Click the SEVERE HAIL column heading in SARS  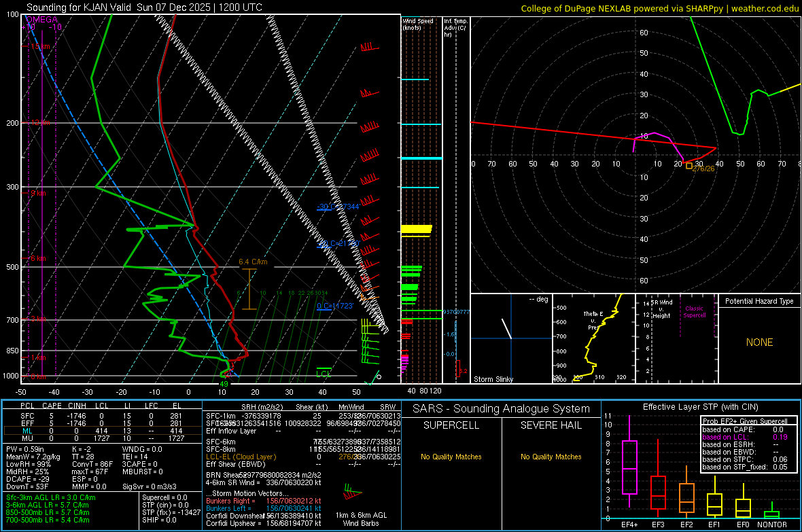click(551, 425)
